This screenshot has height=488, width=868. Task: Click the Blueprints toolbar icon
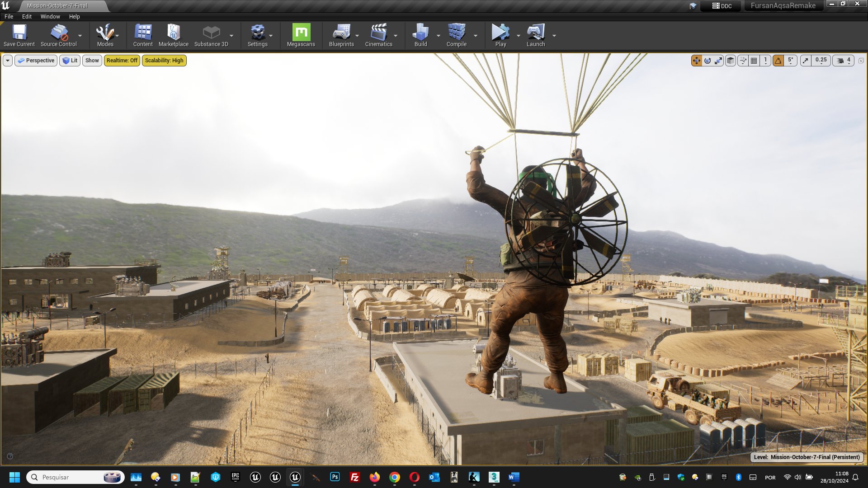[341, 35]
